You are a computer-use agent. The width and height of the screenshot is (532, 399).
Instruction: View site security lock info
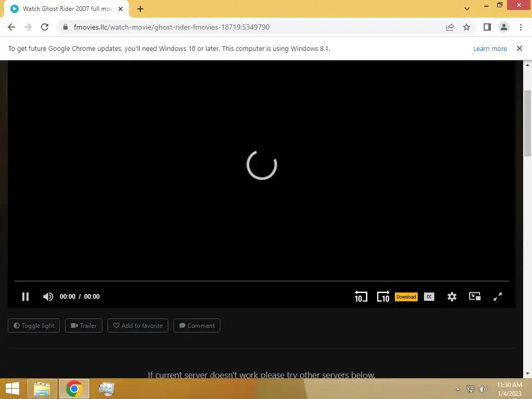click(65, 27)
